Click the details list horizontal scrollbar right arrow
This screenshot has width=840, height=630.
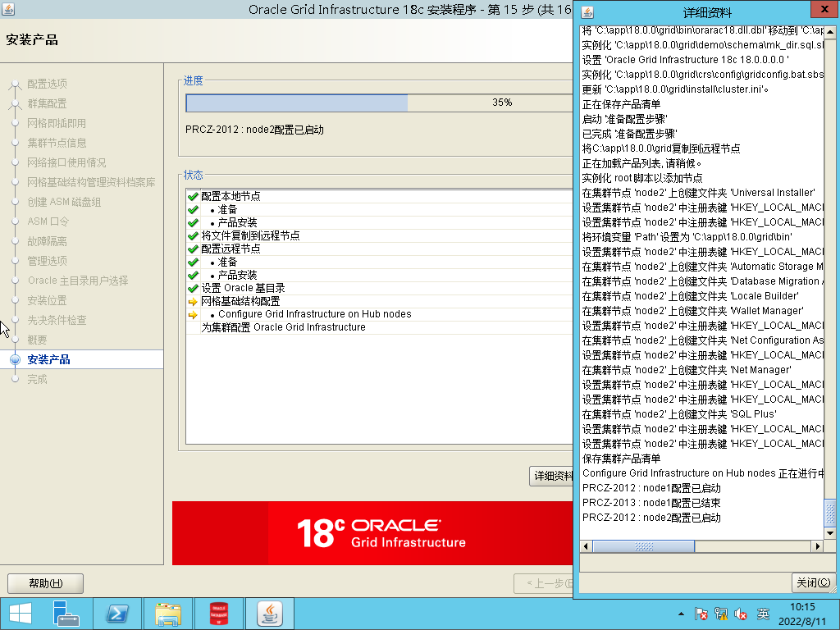(818, 546)
